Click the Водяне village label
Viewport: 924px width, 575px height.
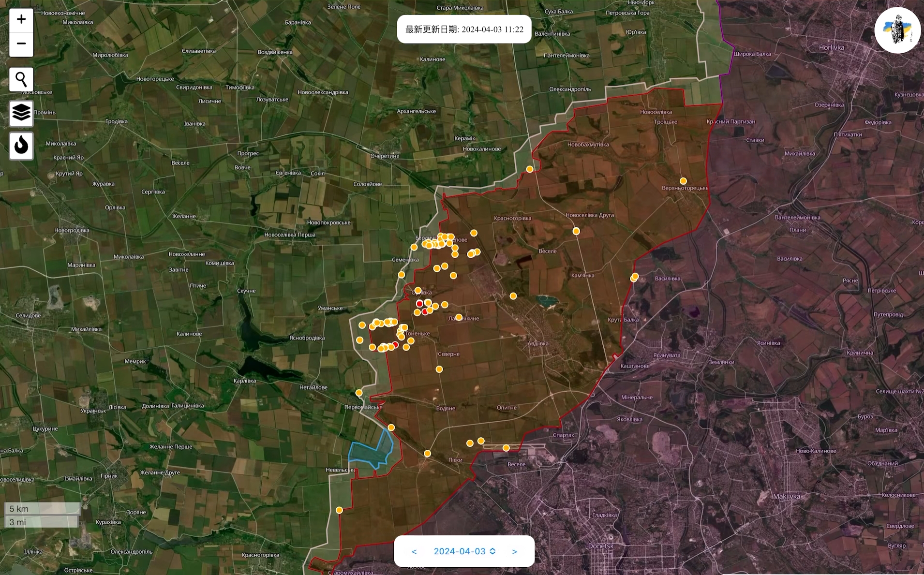446,408
